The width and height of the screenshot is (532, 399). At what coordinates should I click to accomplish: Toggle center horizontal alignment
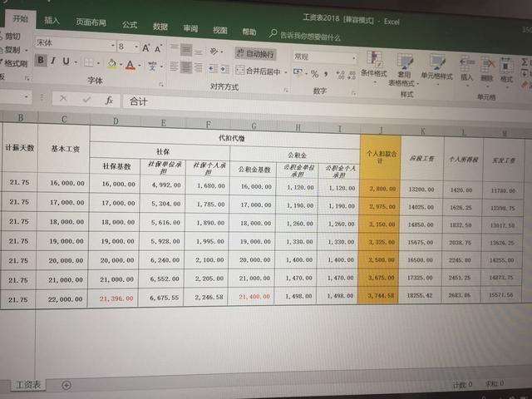point(186,67)
